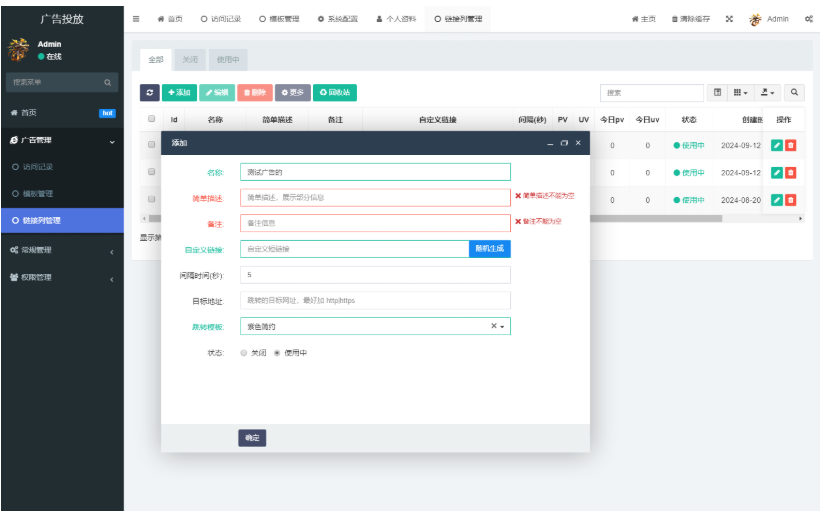Screen dimensions: 820x511
Task: Open 模板管理 in the sidebar
Action: tap(62, 194)
